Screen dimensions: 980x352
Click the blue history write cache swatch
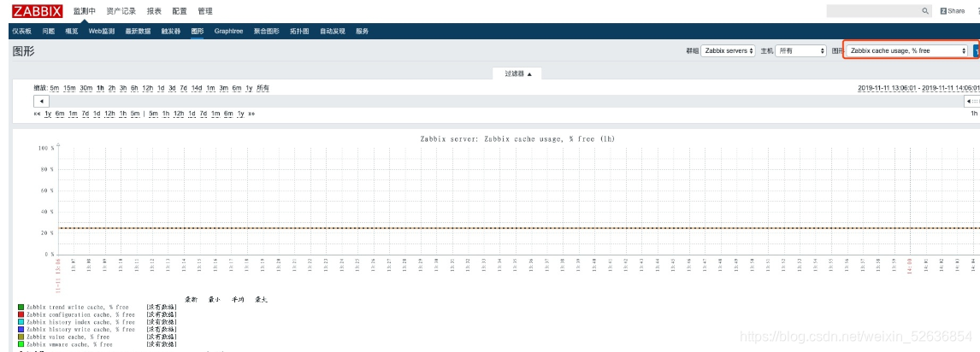pos(21,330)
